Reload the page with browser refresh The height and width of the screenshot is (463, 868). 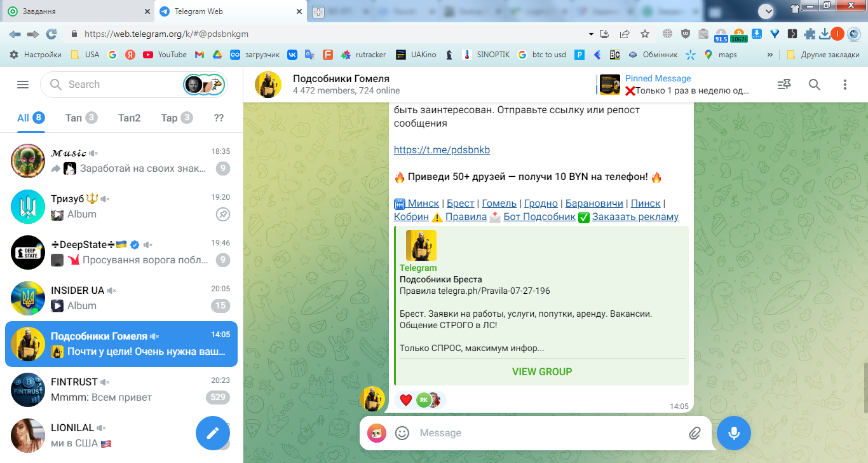(x=51, y=34)
